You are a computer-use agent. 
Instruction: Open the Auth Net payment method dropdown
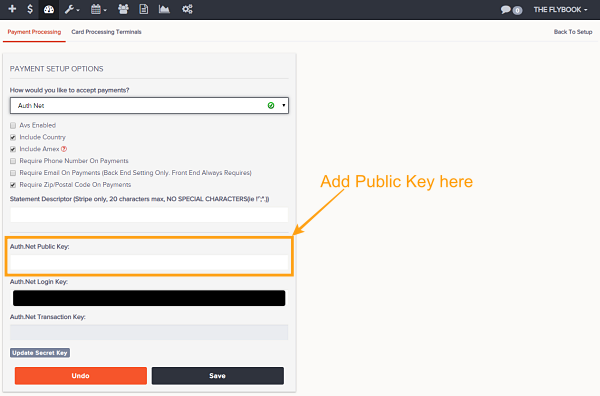[149, 106]
